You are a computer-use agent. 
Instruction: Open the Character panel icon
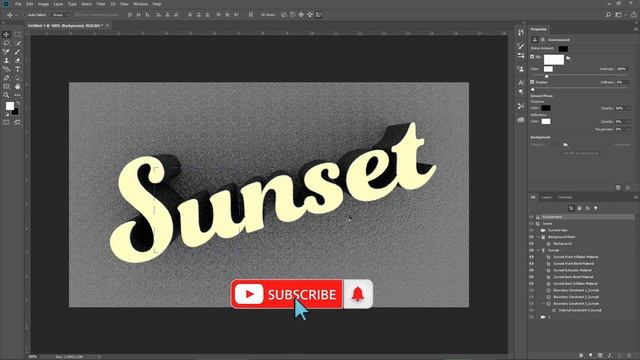pos(520,82)
